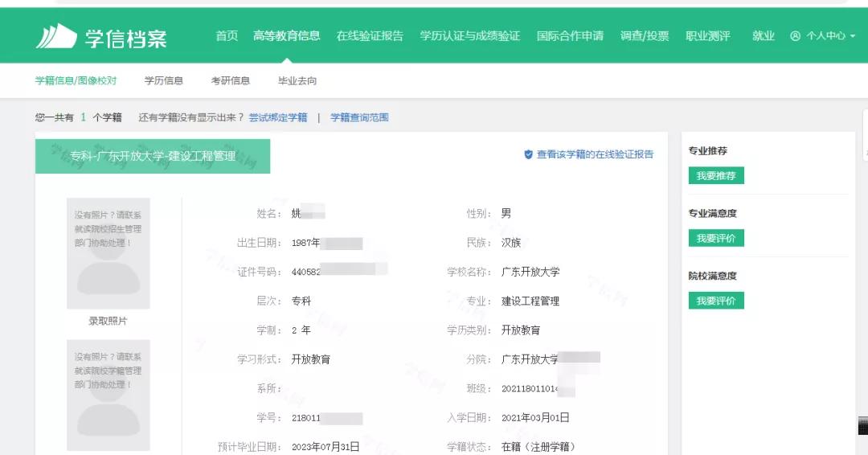Screen dimensions: 868x455
Task: Click the 录取照片 caption text
Action: coord(108,321)
